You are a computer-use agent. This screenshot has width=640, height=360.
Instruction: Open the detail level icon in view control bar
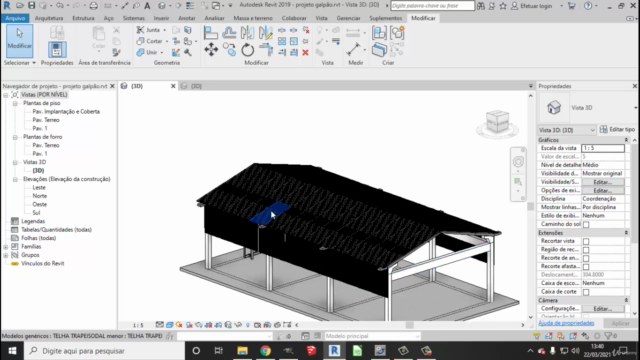tap(160, 325)
